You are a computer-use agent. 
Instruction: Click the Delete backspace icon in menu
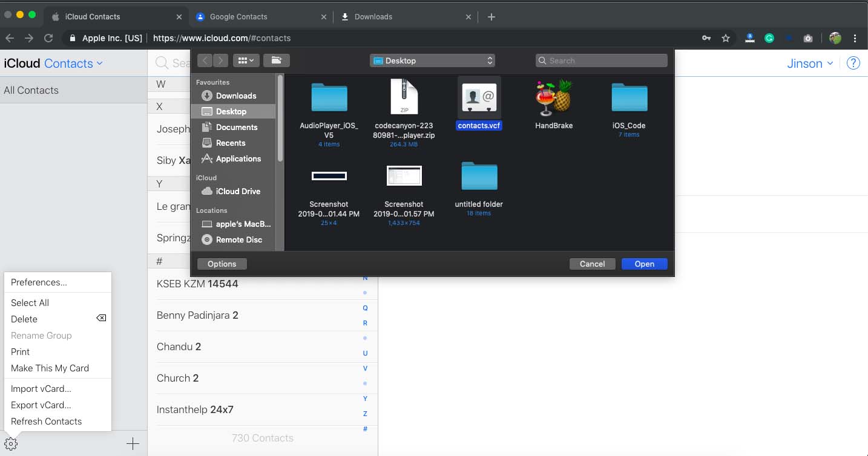coord(101,318)
